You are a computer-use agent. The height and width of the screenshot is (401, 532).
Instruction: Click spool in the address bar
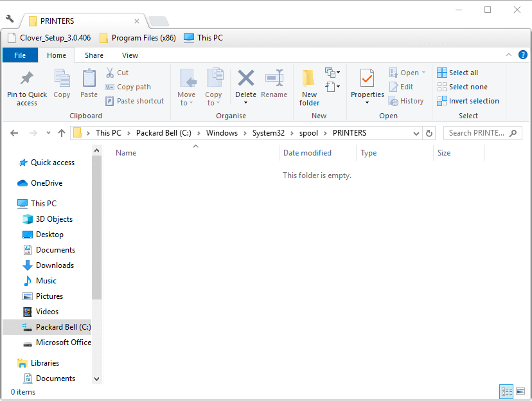pyautogui.click(x=308, y=133)
